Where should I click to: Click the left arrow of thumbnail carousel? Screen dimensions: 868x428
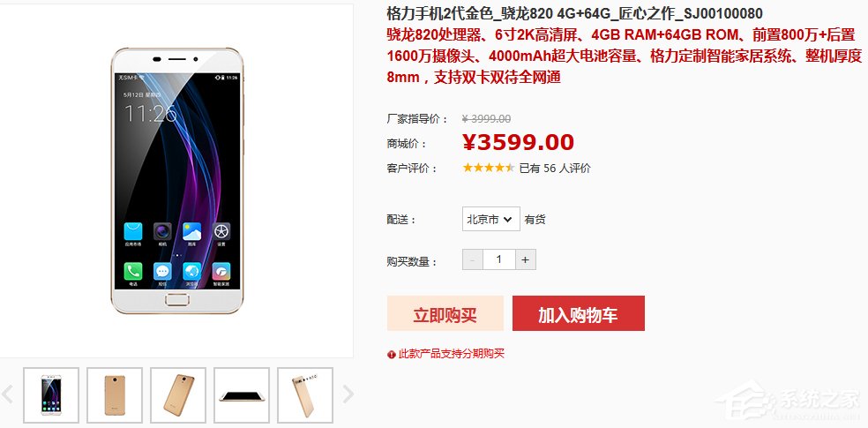[7, 394]
